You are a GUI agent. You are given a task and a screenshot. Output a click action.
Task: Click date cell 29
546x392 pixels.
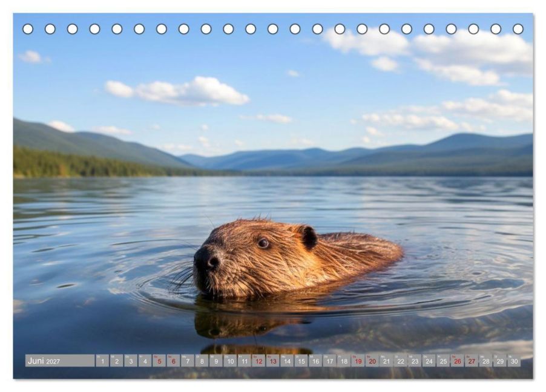(500, 361)
